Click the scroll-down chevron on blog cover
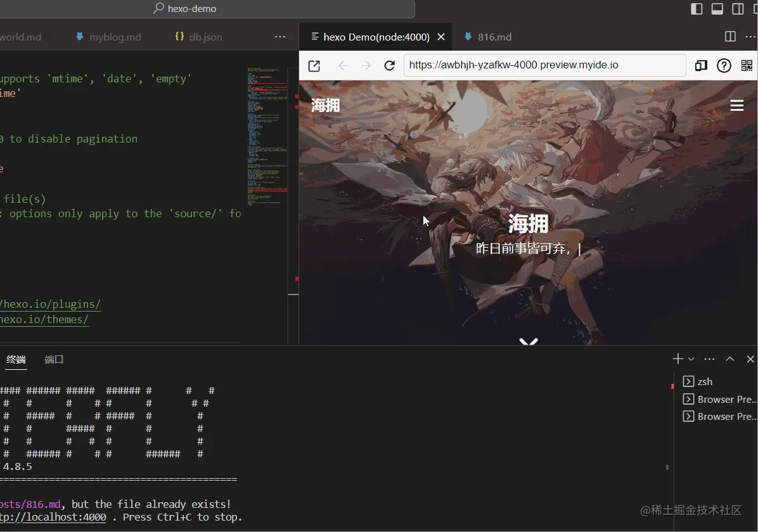758x532 pixels. tap(529, 341)
